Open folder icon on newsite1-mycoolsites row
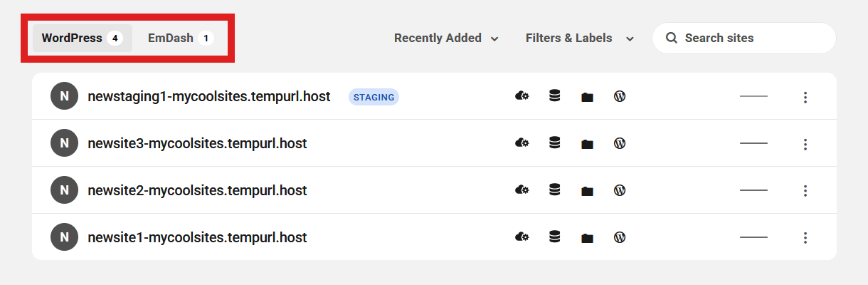The width and height of the screenshot is (868, 285). point(587,238)
